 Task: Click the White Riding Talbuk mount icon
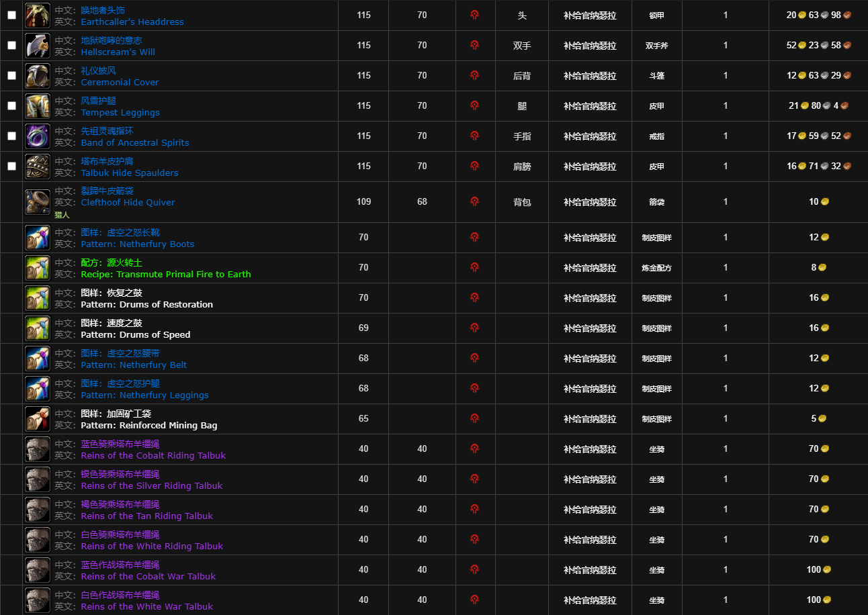pos(38,540)
